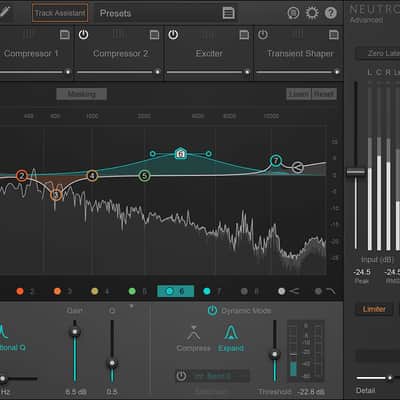The width and height of the screenshot is (400, 400).
Task: Open Compressor 1 module presets icon
Action: coord(64,35)
